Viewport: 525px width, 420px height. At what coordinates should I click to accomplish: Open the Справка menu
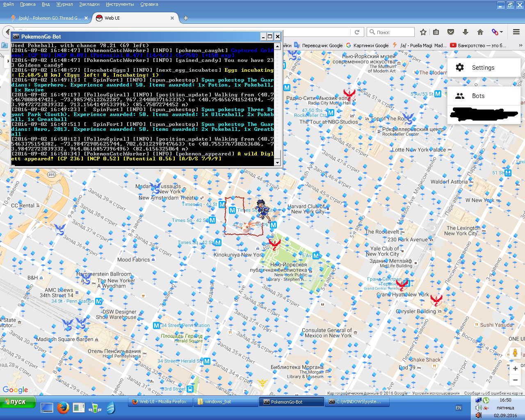coord(149,4)
